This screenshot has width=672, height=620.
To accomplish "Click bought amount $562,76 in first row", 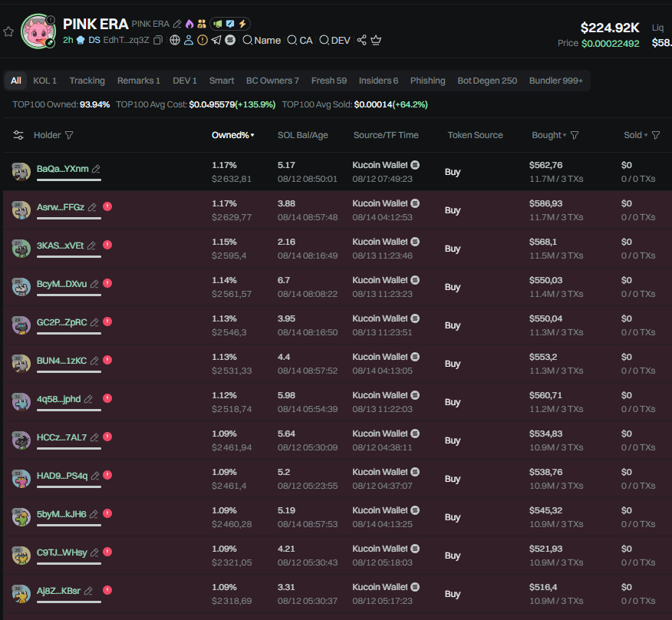I will (x=545, y=165).
